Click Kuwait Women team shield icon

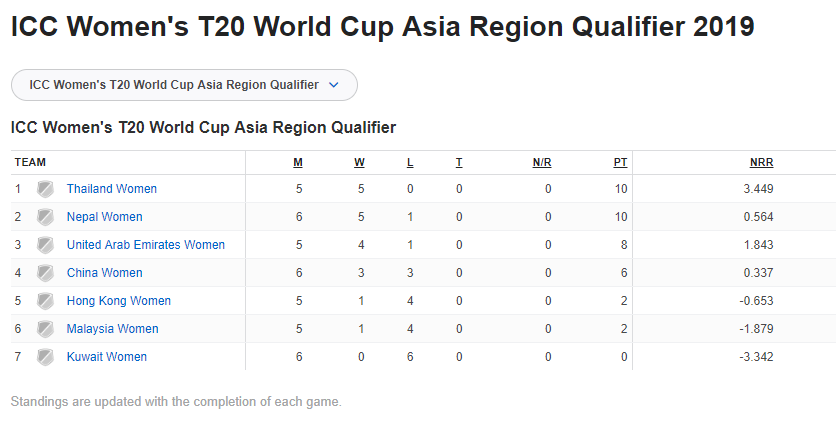click(x=45, y=357)
